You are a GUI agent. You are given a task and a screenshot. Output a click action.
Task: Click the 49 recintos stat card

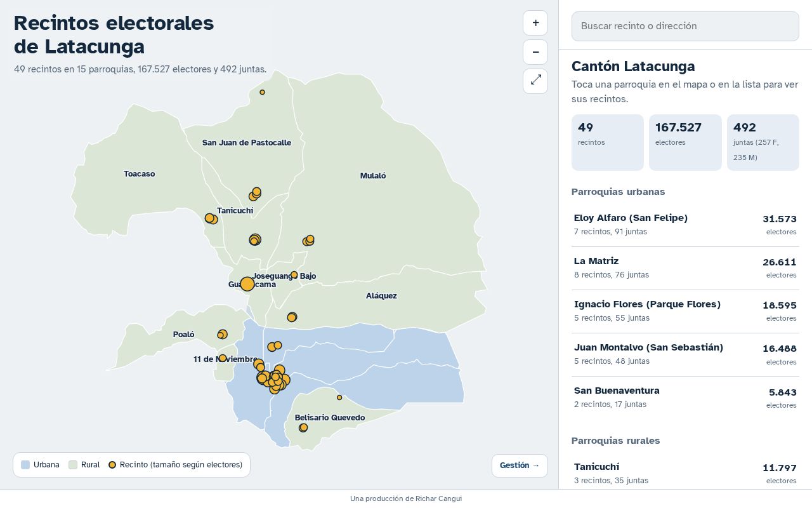coord(608,142)
